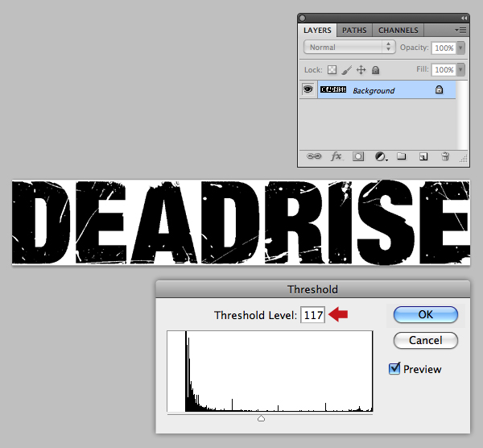The image size is (483, 448).
Task: Click the Background layer name
Action: 374,91
